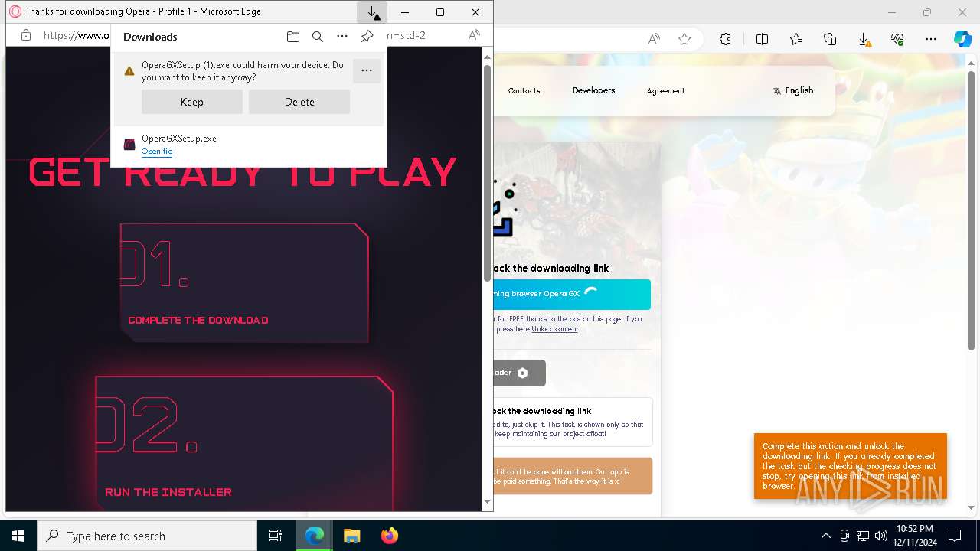Viewport: 980px width, 551px height.
Task: Click COMPLETE THE DOWNLOAD step card
Action: [x=245, y=283]
